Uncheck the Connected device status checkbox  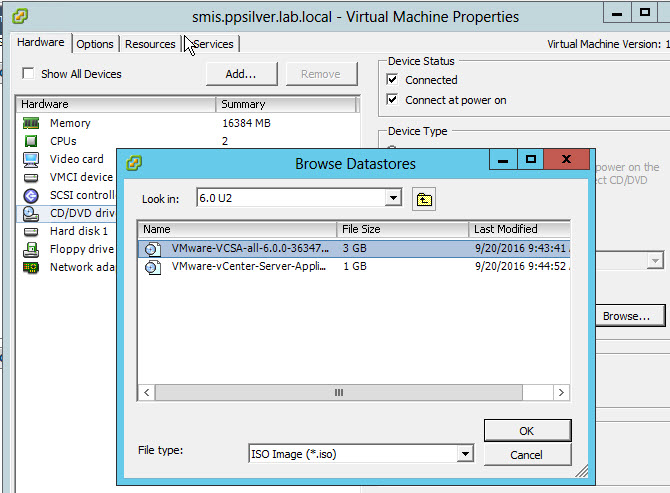coord(392,79)
